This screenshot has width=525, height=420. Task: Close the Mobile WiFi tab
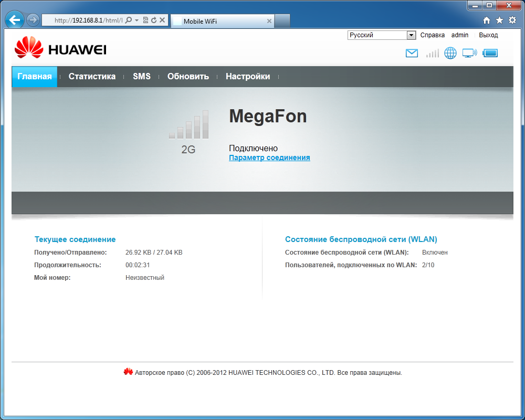pos(269,21)
